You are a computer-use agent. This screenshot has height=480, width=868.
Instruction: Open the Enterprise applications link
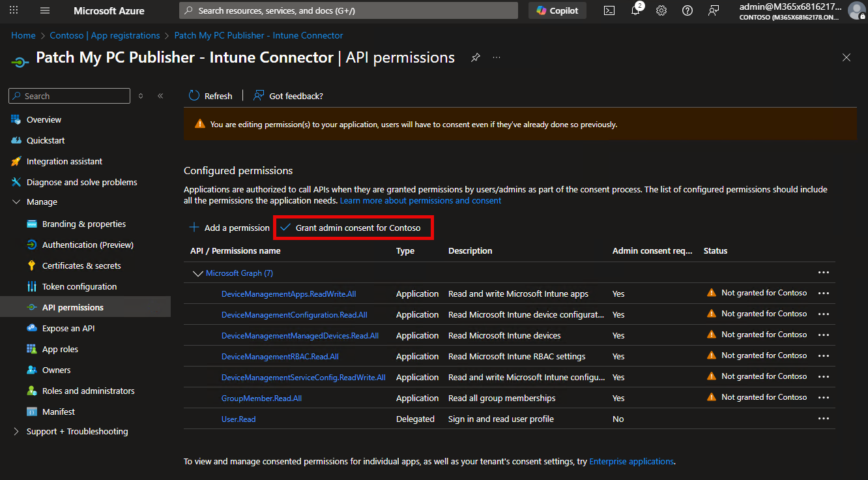(631, 461)
